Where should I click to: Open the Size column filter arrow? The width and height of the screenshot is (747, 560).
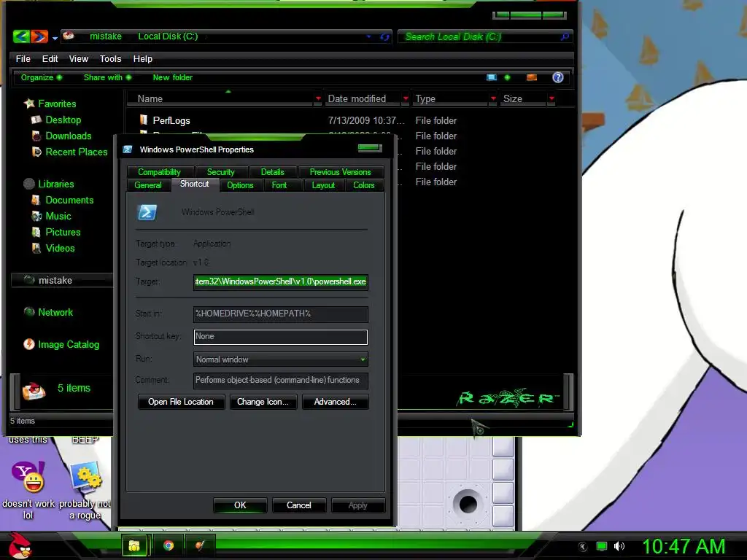point(551,98)
